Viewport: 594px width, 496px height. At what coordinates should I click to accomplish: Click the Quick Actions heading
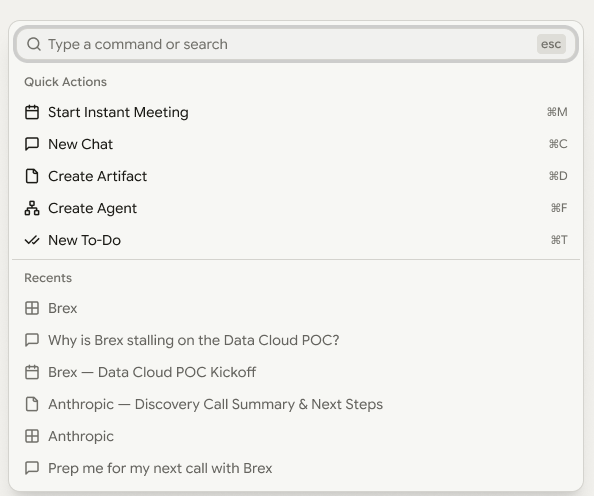(x=66, y=82)
